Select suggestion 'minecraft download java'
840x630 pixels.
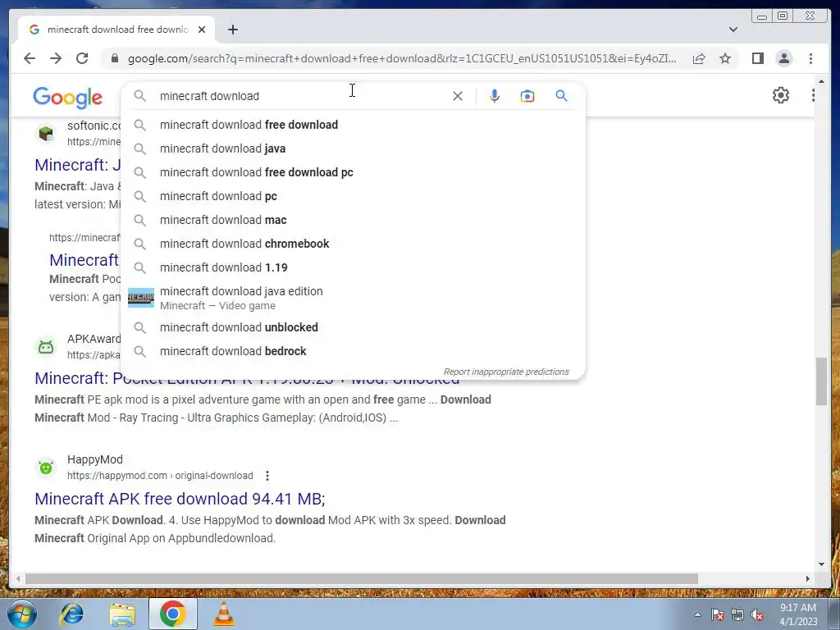pyautogui.click(x=353, y=148)
